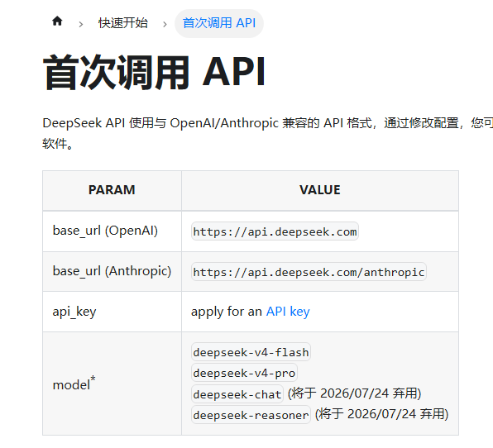Click the VALUE column header

[x=320, y=190]
